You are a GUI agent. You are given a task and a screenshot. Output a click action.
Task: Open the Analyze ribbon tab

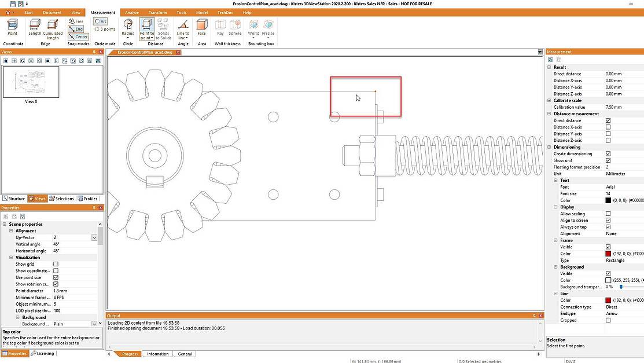tap(132, 13)
